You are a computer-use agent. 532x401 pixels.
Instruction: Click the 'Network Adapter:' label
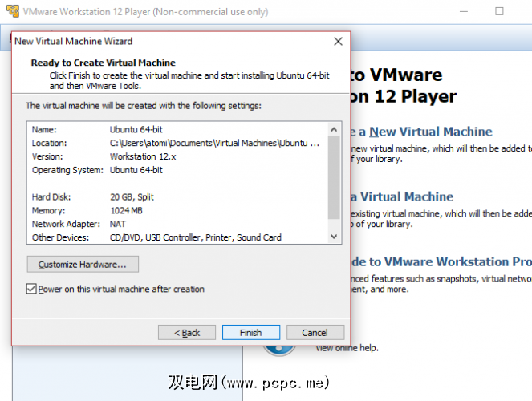pyautogui.click(x=66, y=224)
